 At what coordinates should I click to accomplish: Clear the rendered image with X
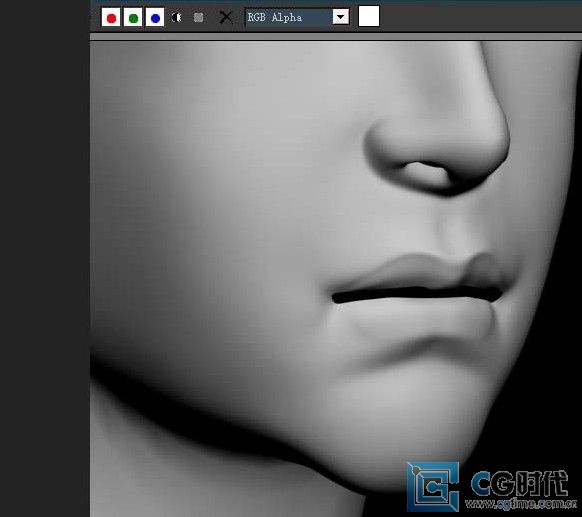[225, 17]
